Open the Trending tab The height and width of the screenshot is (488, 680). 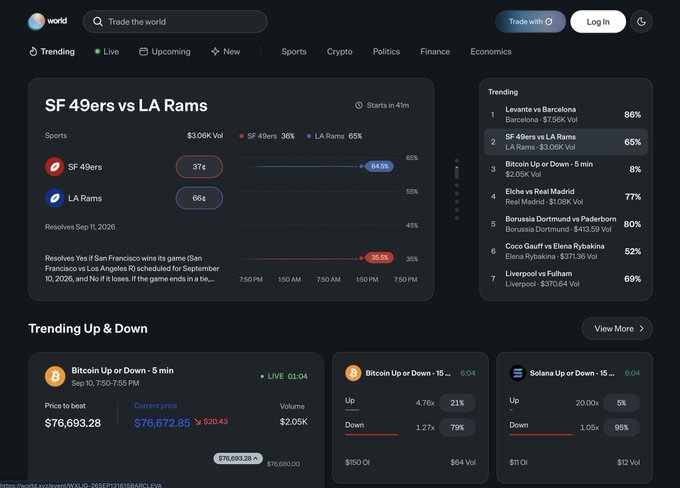(x=52, y=52)
